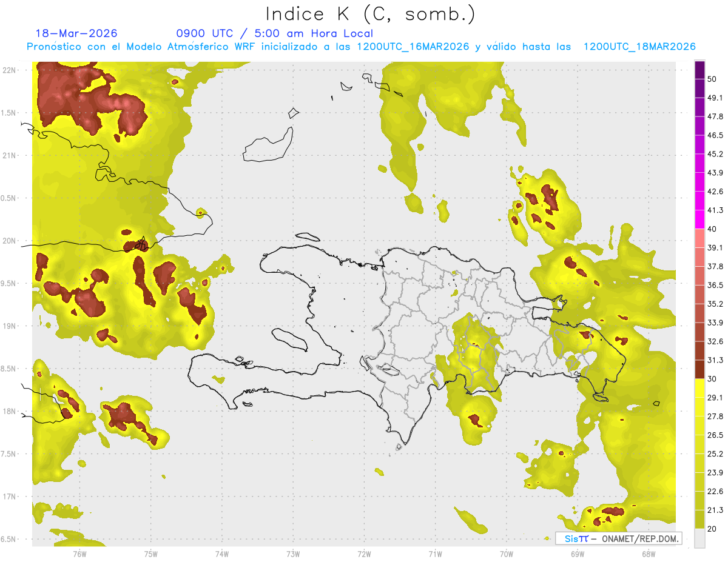Image resolution: width=728 pixels, height=562 pixels.
Task: Click the '49.1' color scale value
Action: click(715, 98)
